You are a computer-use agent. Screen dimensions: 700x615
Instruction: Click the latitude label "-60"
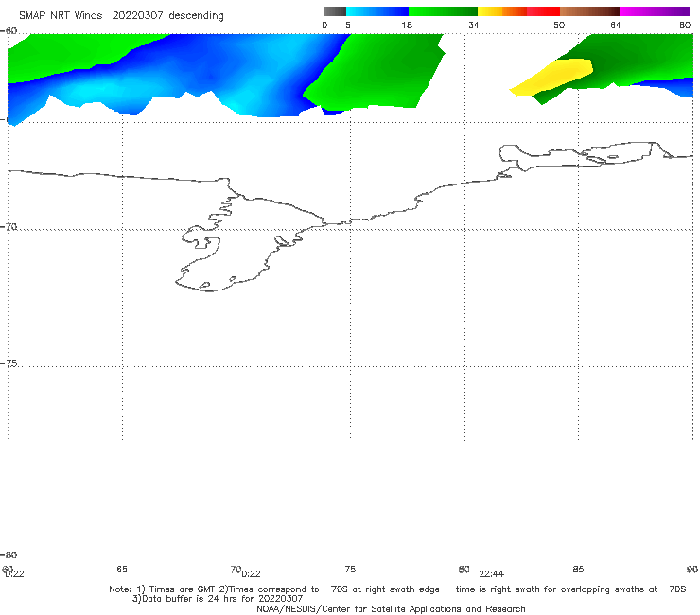[x=9, y=30]
